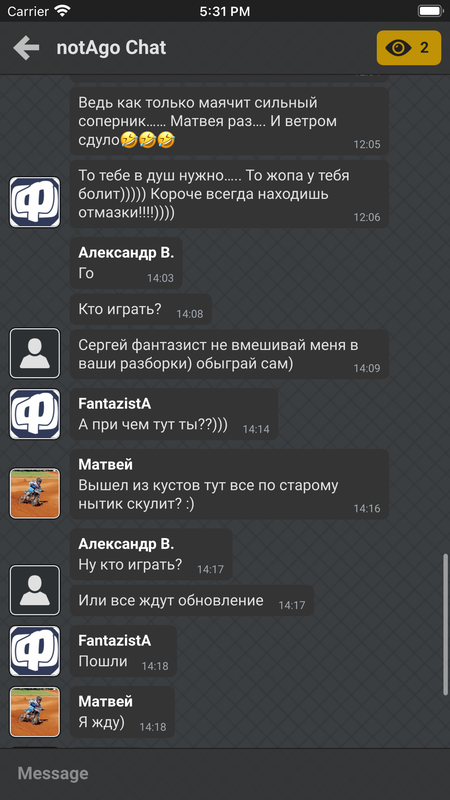Image resolution: width=450 pixels, height=800 pixels.
Task: Open FantazistA avatar beside 14:14 message
Action: [35, 414]
